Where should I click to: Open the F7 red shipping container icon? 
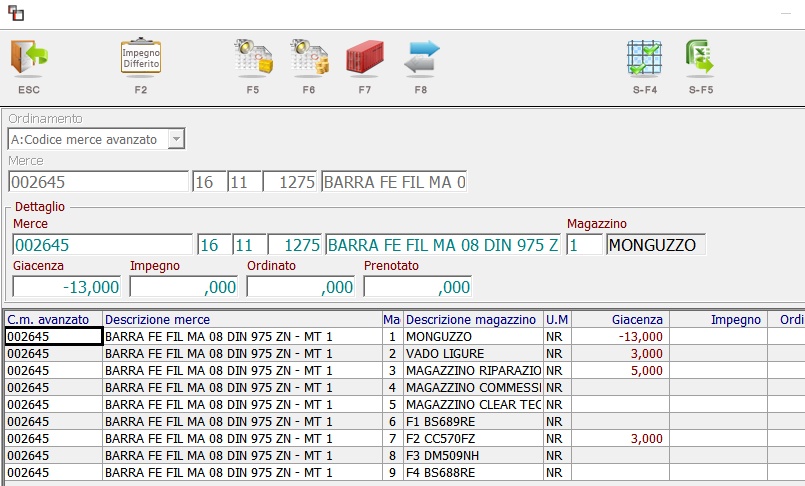(365, 57)
